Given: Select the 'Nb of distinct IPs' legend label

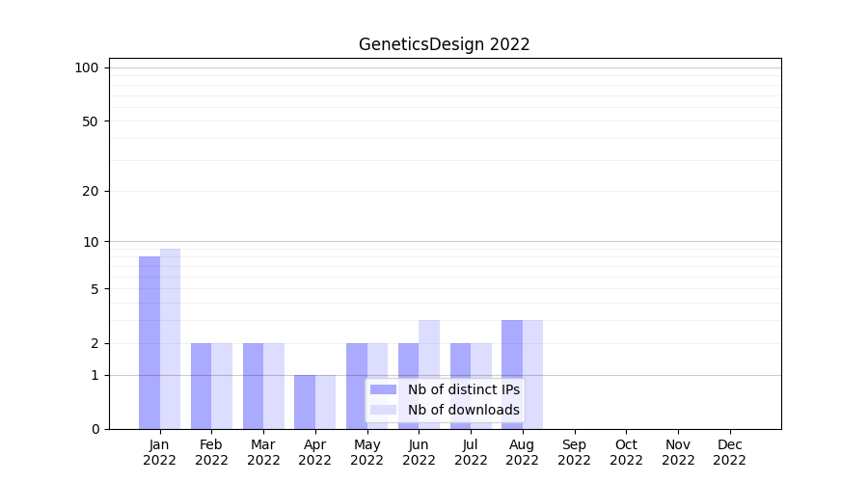Looking at the screenshot, I should [463, 389].
